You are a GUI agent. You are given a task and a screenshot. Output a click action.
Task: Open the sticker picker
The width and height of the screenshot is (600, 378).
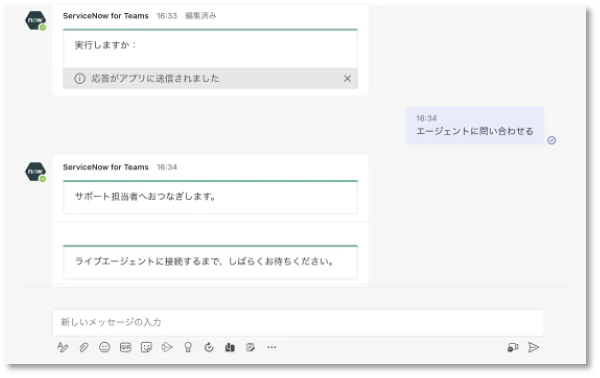[x=146, y=347]
